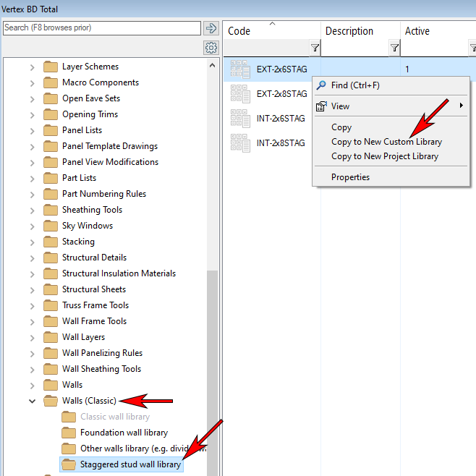Click the filter icon in Code column

tap(315, 48)
